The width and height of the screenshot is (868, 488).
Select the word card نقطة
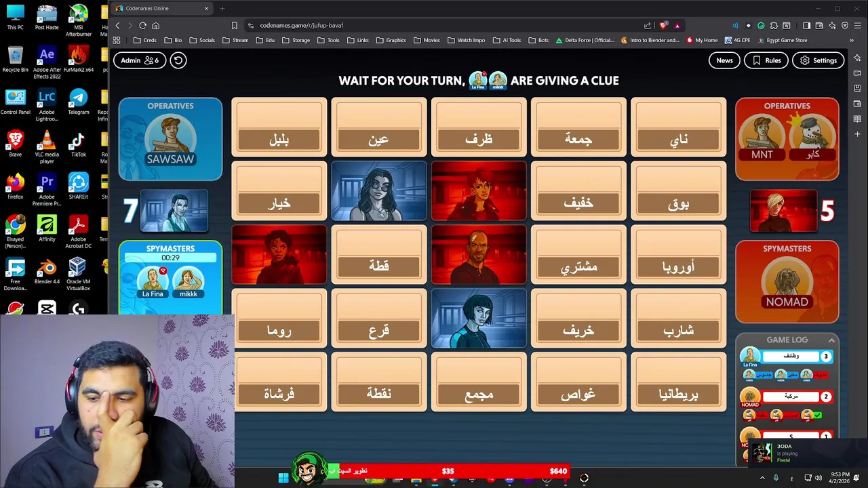[x=379, y=382]
